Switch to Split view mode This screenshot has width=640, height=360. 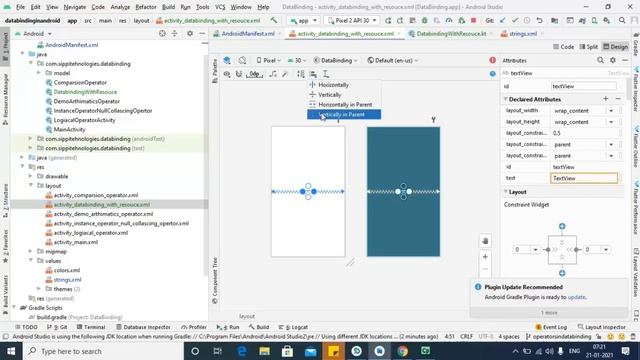click(589, 47)
